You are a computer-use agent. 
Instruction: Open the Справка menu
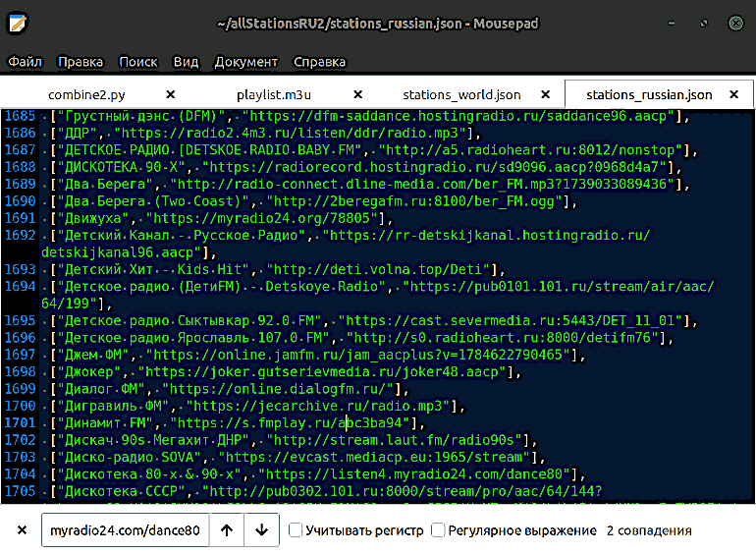click(x=320, y=62)
